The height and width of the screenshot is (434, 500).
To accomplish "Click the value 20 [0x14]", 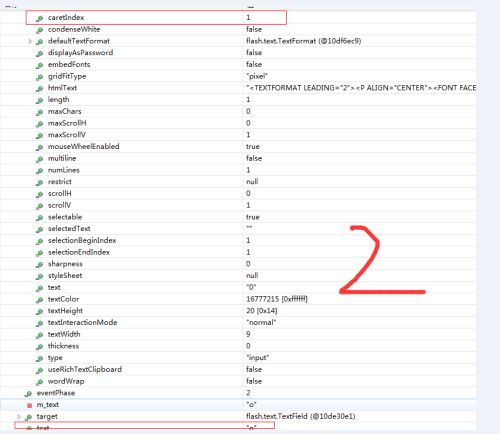I will tap(262, 311).
